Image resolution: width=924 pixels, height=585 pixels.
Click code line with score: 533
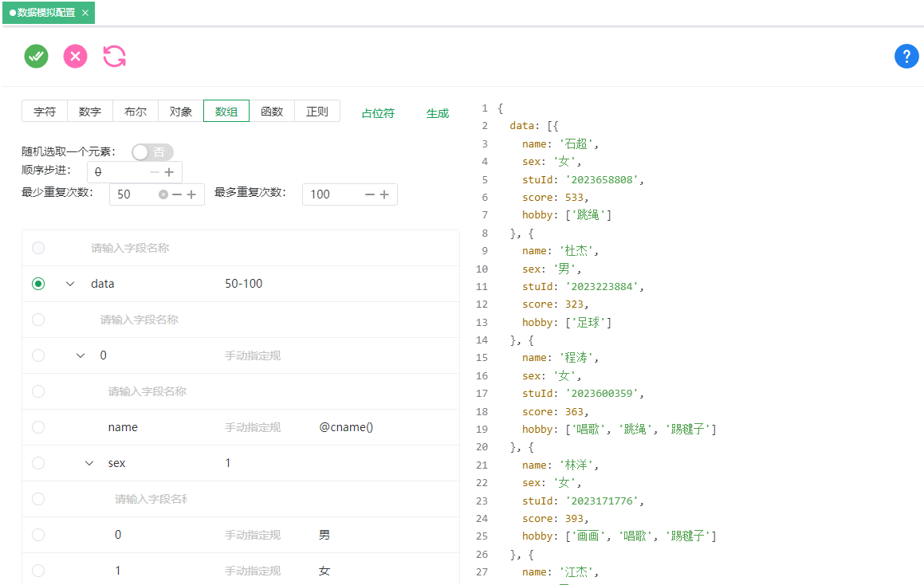[555, 198]
